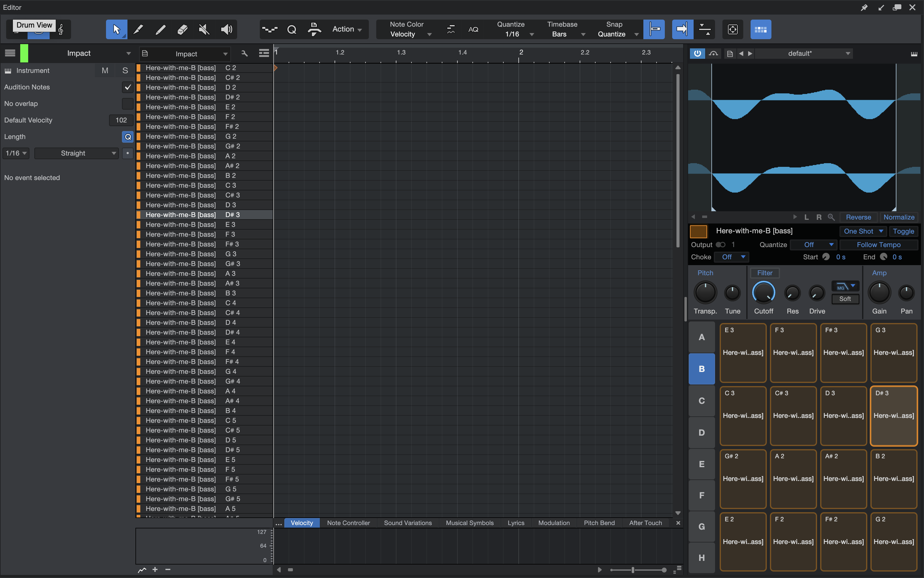The image size is (924, 578).
Task: Toggle Autoscroll arrow button
Action: [682, 29]
